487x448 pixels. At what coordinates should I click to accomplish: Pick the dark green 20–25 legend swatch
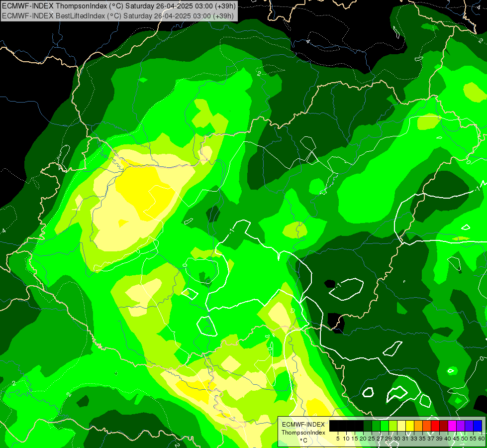pyautogui.click(x=368, y=426)
